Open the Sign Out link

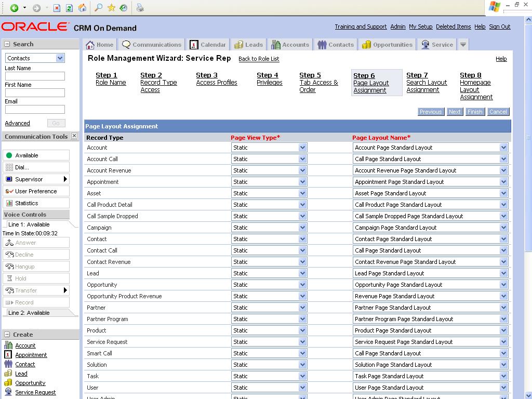click(499, 26)
